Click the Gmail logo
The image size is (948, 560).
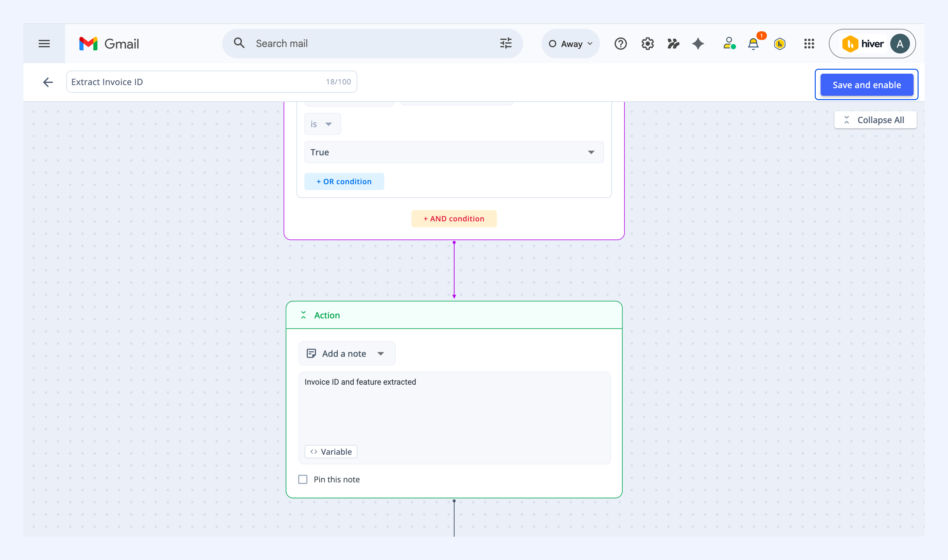pyautogui.click(x=109, y=44)
